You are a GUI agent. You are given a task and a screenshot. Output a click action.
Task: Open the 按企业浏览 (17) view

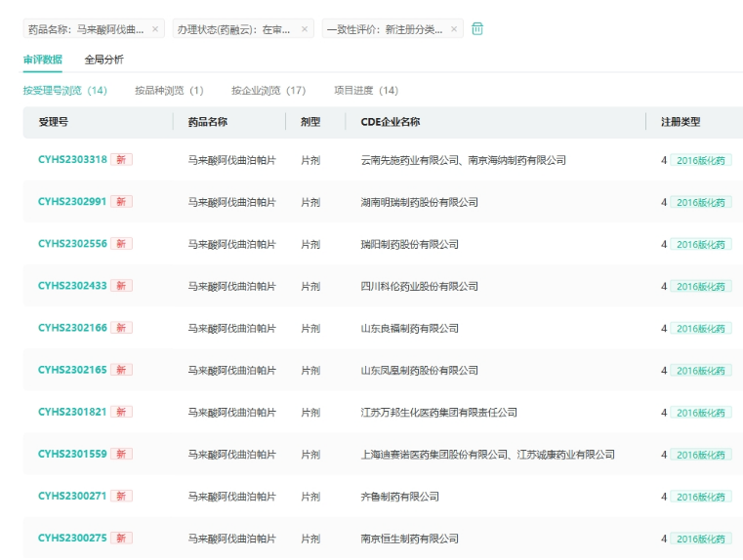(x=268, y=91)
